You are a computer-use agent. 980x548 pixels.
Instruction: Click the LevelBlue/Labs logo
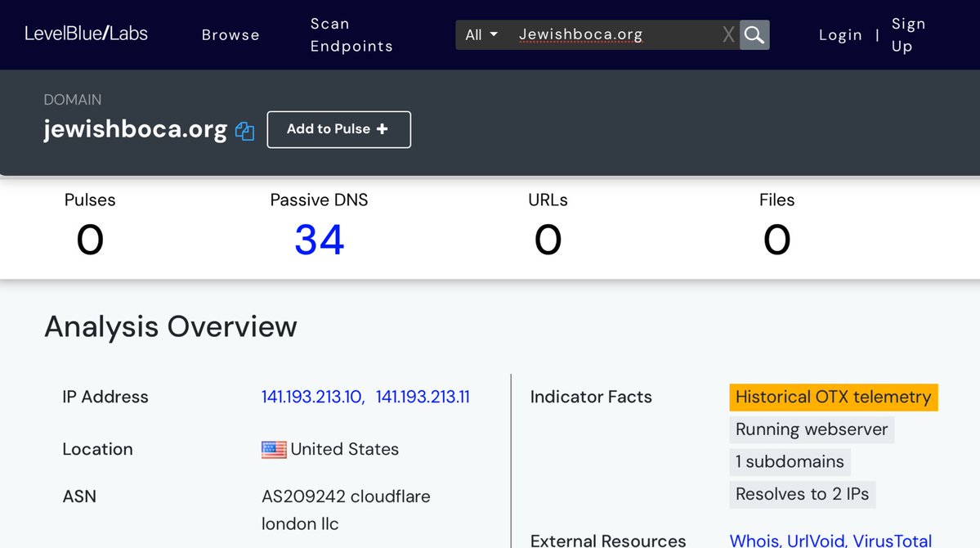point(86,34)
